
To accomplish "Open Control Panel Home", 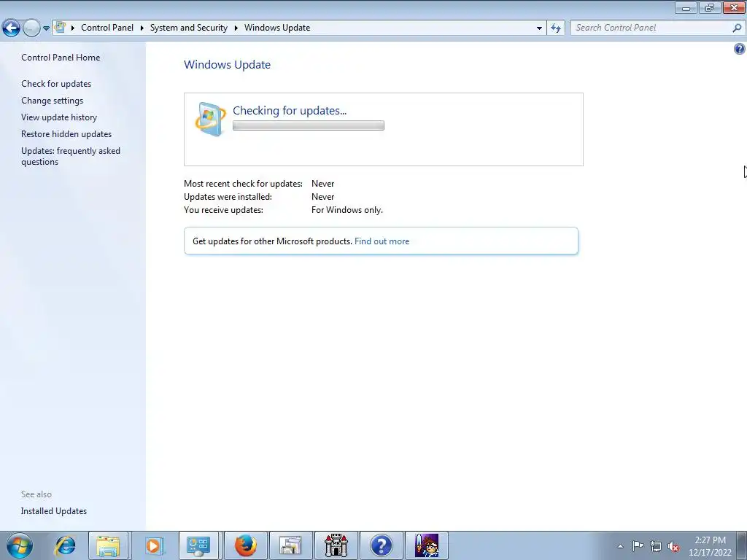I will [x=61, y=57].
